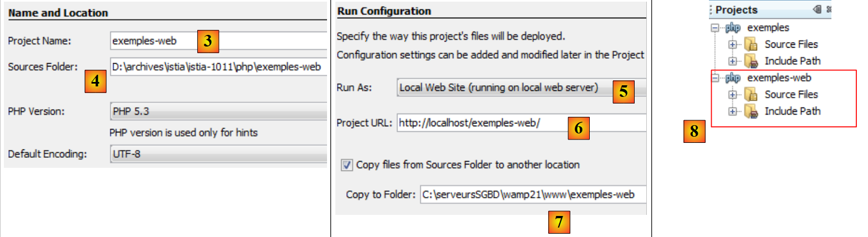Screen dimensions: 868x237
Task: Collapse the exemples project node
Action: tap(714, 28)
